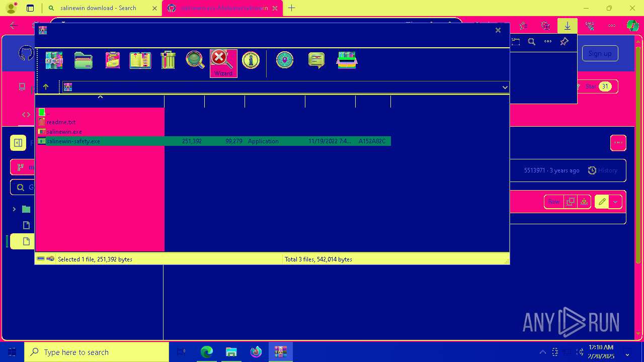Open the Windows Start menu
The height and width of the screenshot is (362, 644).
pyautogui.click(x=12, y=352)
